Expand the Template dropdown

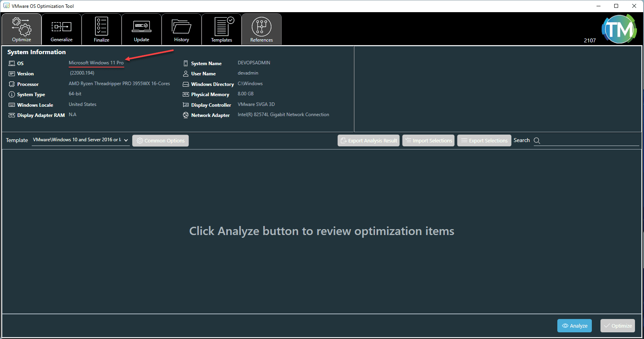80,140
